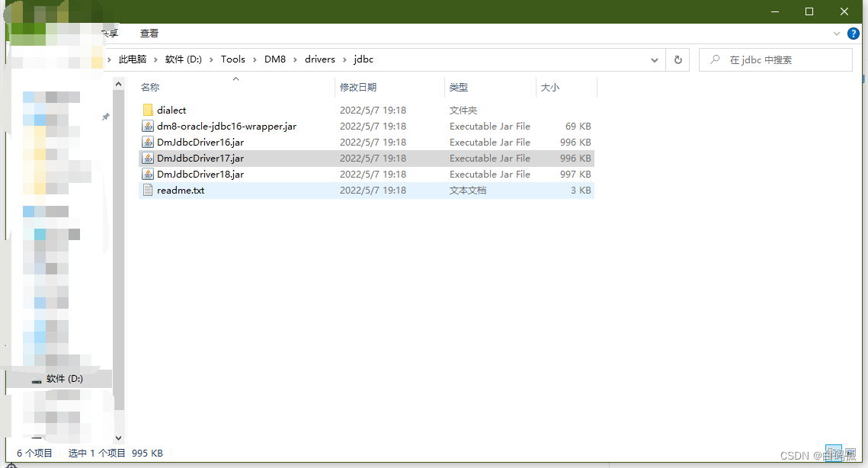
Task: Expand the address bar history dropdown
Action: [655, 59]
